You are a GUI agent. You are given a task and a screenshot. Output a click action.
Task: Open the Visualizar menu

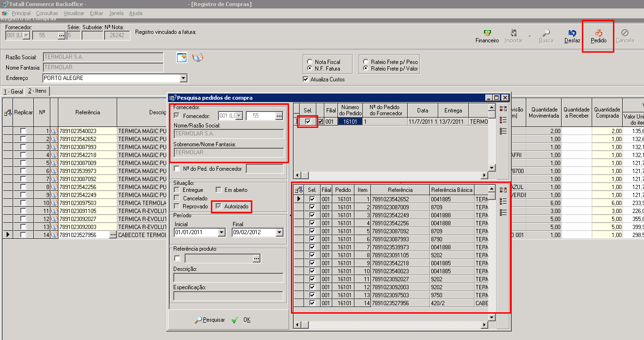click(x=74, y=13)
